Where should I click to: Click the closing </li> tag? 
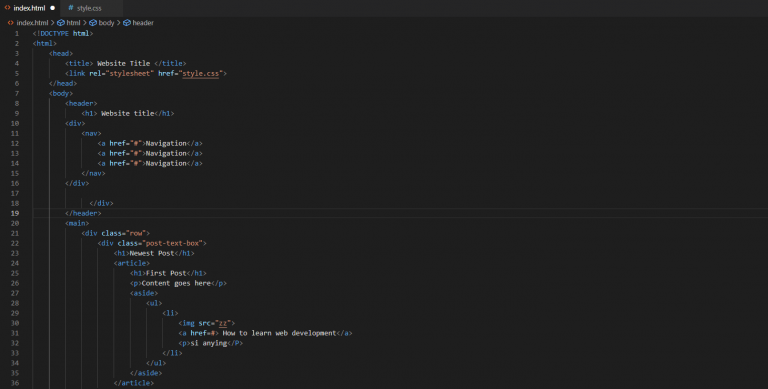point(172,353)
